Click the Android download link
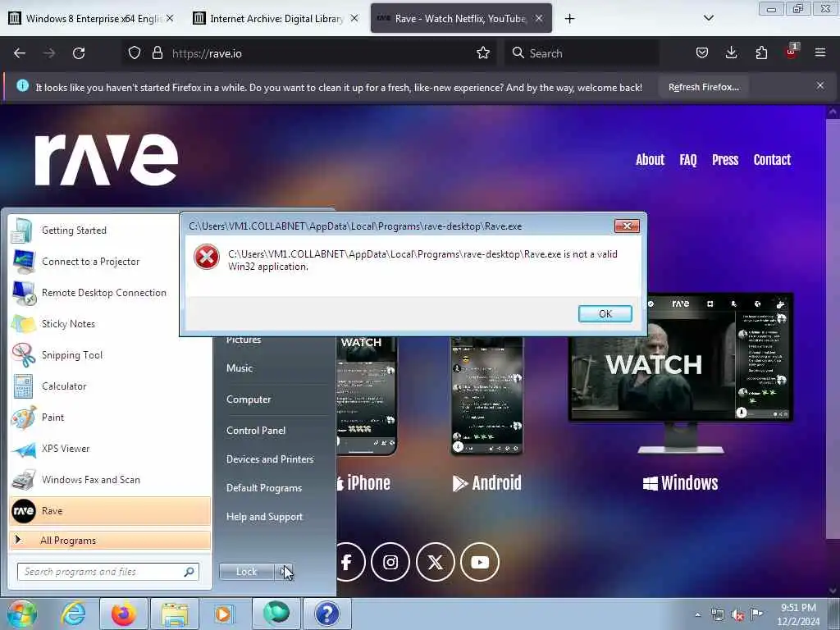Screen dimensions: 840x630 click(486, 482)
